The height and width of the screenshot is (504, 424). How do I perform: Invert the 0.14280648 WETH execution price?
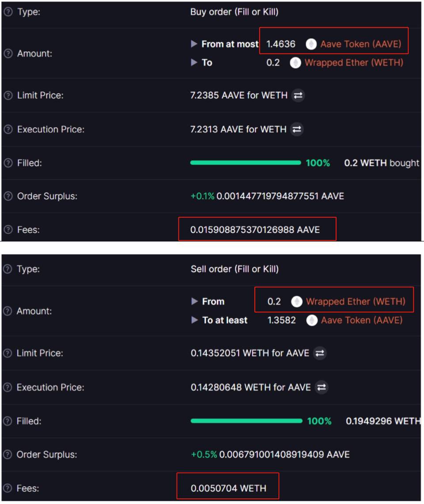click(322, 387)
